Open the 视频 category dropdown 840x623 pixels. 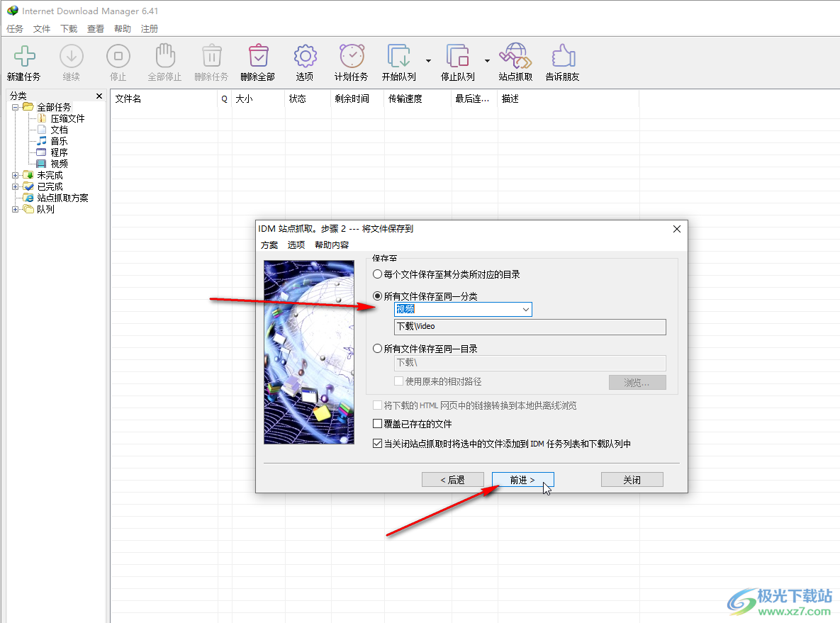[x=525, y=309]
